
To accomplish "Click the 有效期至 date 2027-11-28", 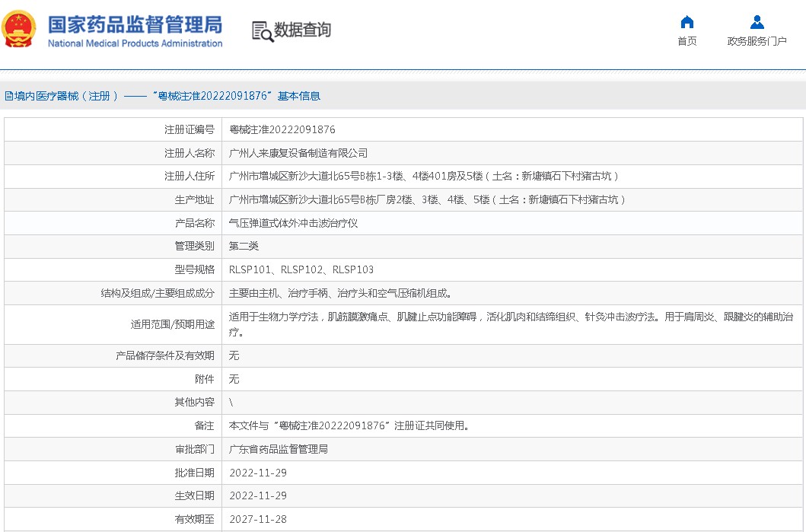I will pyautogui.click(x=258, y=520).
